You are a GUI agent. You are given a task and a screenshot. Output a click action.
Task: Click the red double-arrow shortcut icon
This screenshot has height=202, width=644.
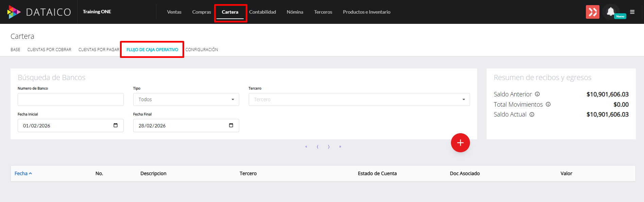(x=592, y=12)
